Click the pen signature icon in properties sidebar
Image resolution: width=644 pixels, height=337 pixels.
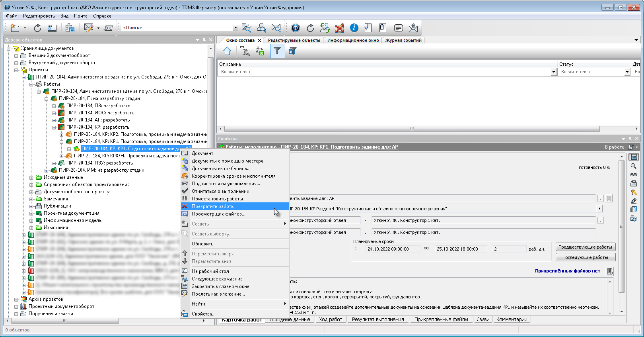(x=634, y=201)
